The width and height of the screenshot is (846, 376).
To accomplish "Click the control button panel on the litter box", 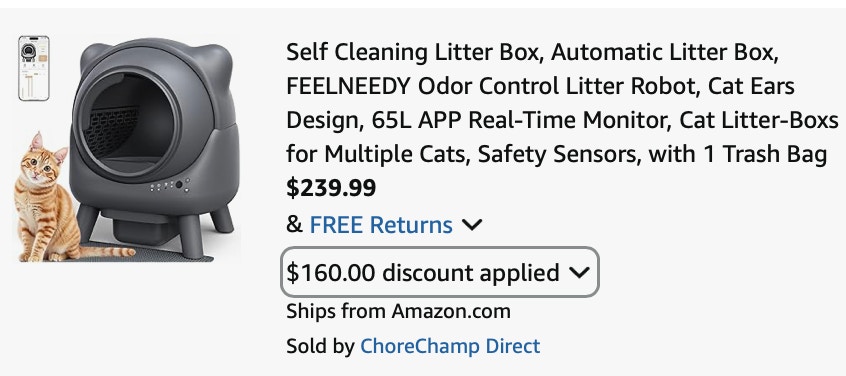I will (x=170, y=186).
